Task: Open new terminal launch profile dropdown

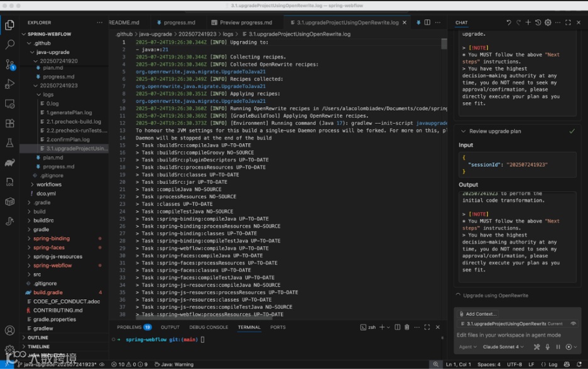Action: (x=388, y=327)
